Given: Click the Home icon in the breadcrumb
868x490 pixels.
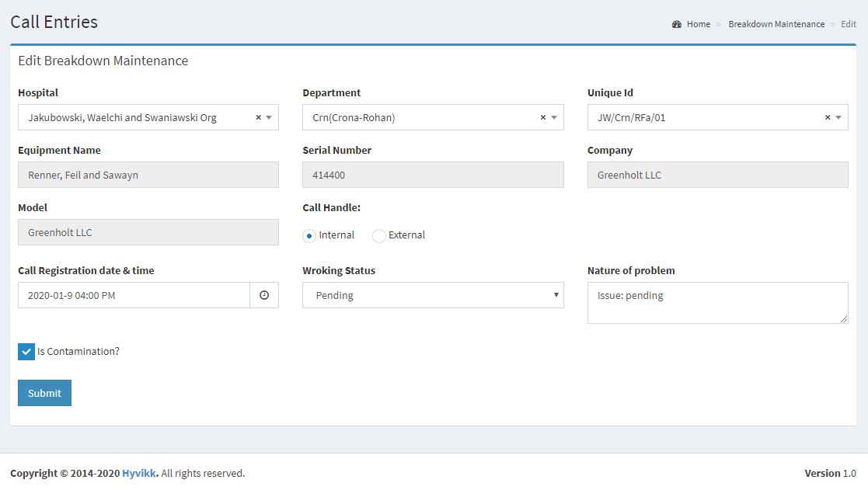Looking at the screenshot, I should click(677, 24).
